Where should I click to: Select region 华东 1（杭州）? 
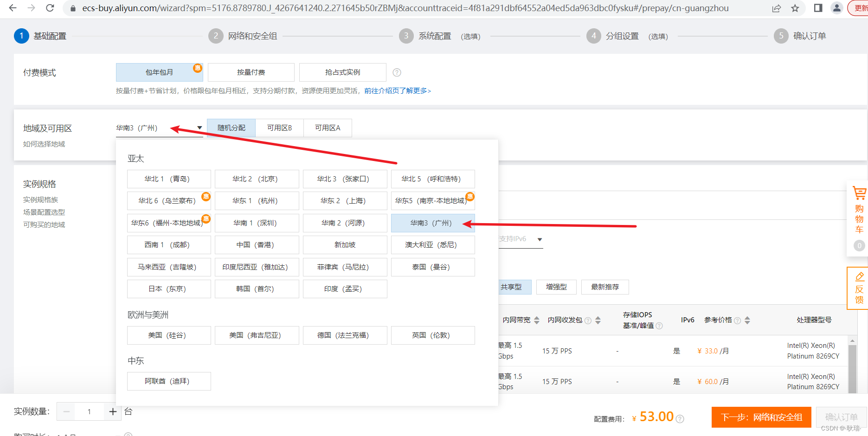coord(257,201)
